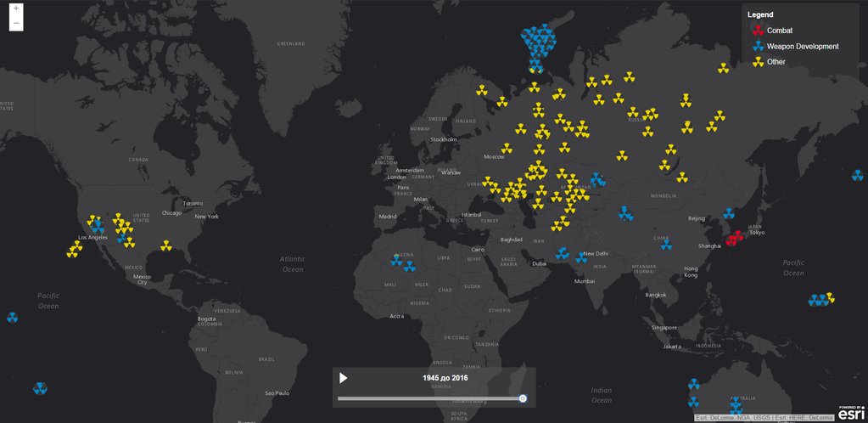The image size is (868, 423).
Task: Play the 1945 to 2016 timeline animation
Action: point(344,378)
